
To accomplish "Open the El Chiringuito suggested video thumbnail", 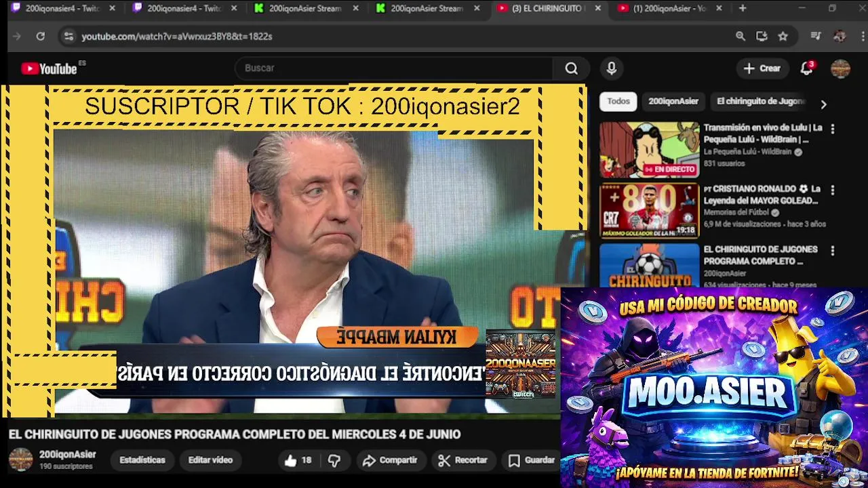I will [x=649, y=266].
